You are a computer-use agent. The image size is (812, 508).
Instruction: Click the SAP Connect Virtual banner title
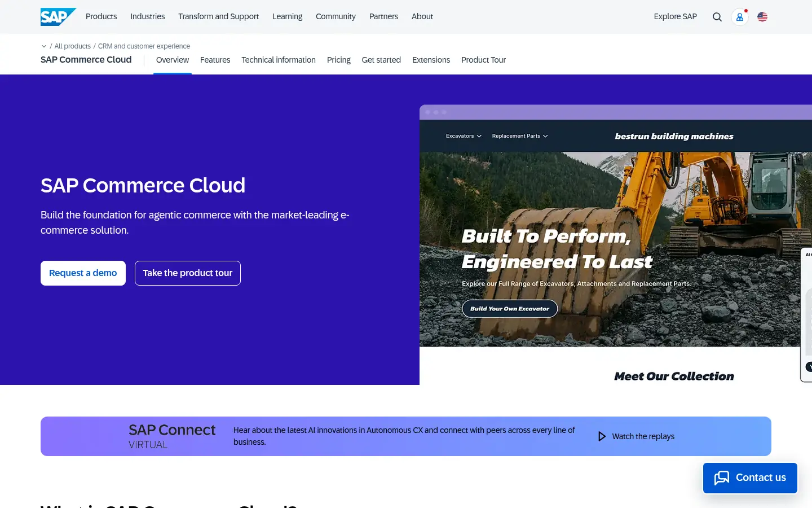pyautogui.click(x=172, y=436)
